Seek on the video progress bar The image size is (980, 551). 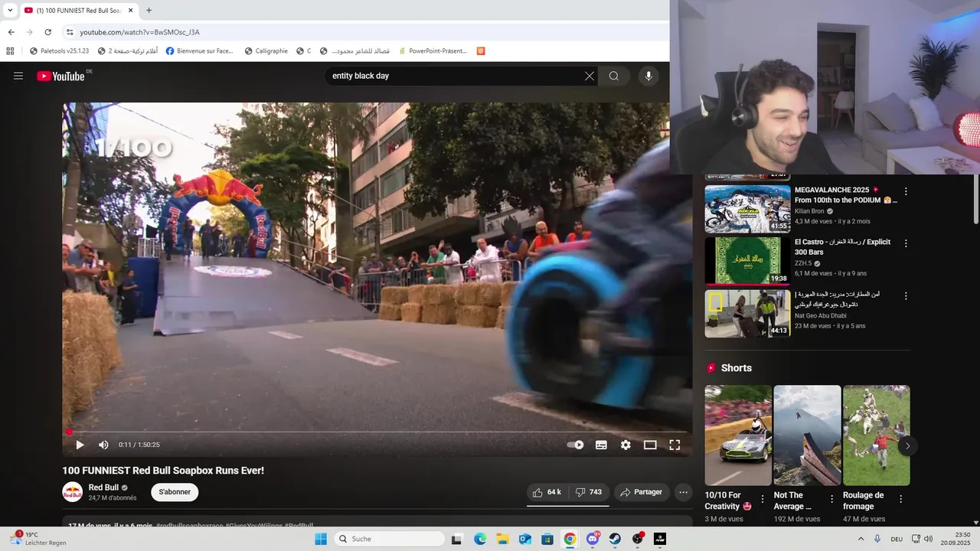coord(377,432)
